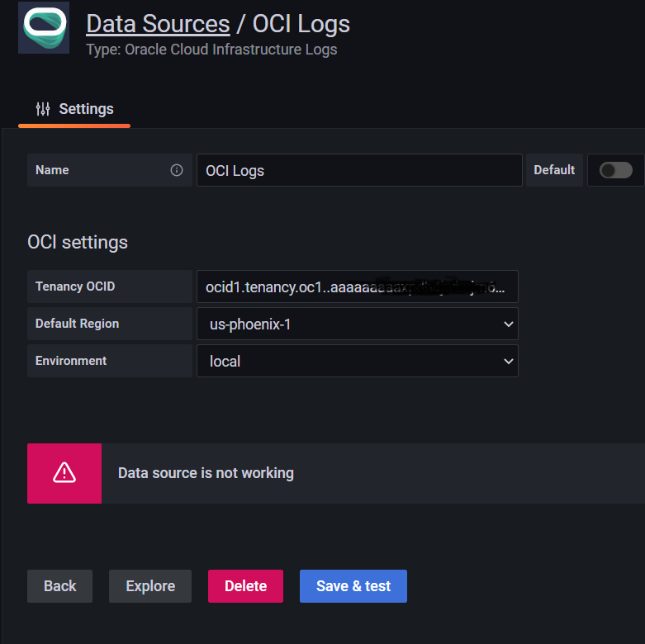Viewport: 645px width, 644px height.
Task: Click the settings sliders icon
Action: [x=43, y=109]
